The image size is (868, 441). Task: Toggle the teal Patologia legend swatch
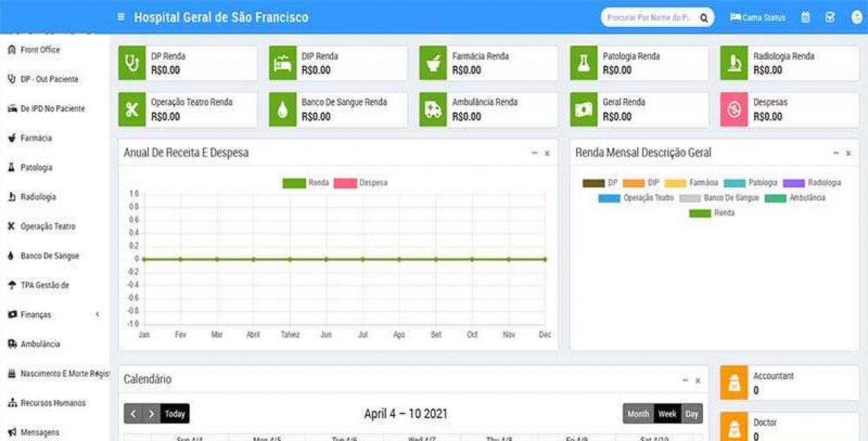point(735,183)
